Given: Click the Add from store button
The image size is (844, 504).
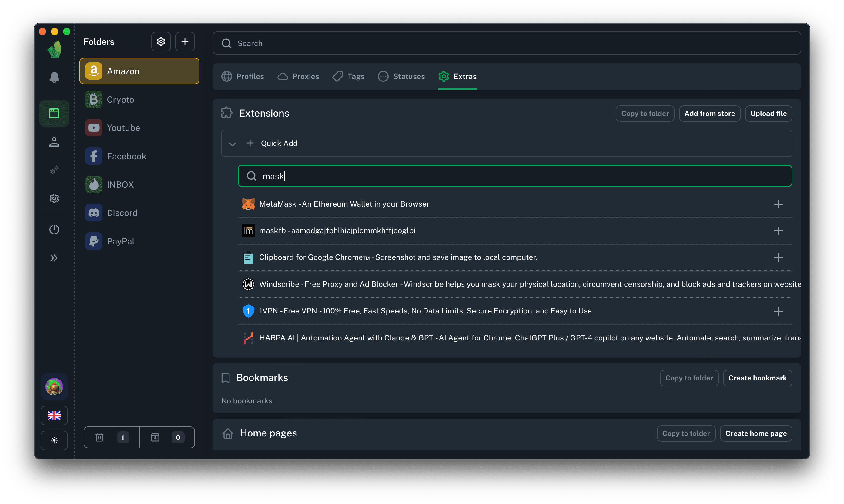Looking at the screenshot, I should [709, 114].
